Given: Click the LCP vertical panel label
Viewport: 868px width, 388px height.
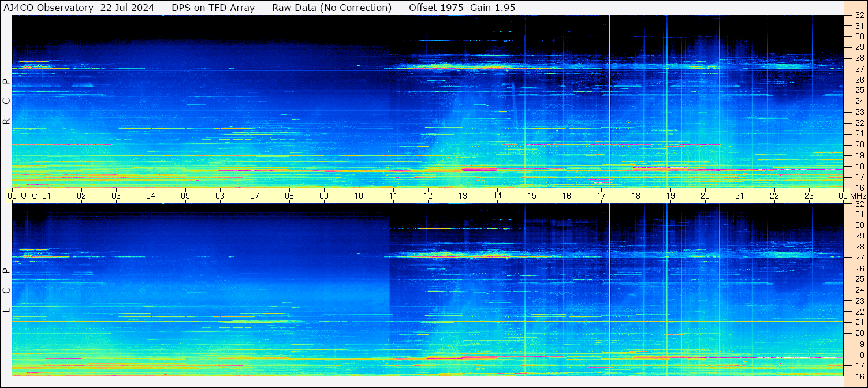Looking at the screenshot, I should point(6,290).
